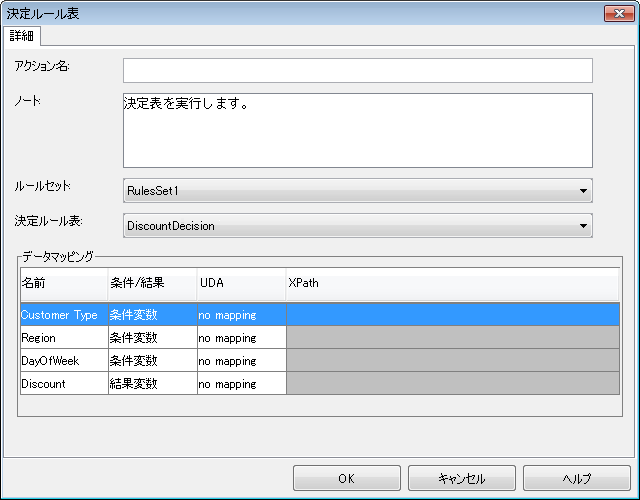Click the 条件/結果 column header
Screen dimensions: 640x500
point(153,283)
